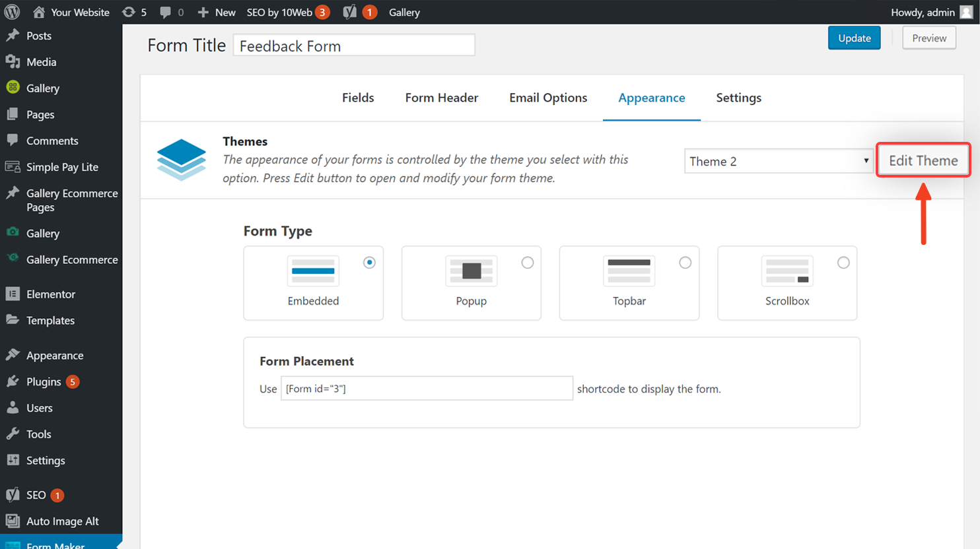This screenshot has height=549, width=980.
Task: Select the Embedded form type radio
Action: pyautogui.click(x=369, y=263)
